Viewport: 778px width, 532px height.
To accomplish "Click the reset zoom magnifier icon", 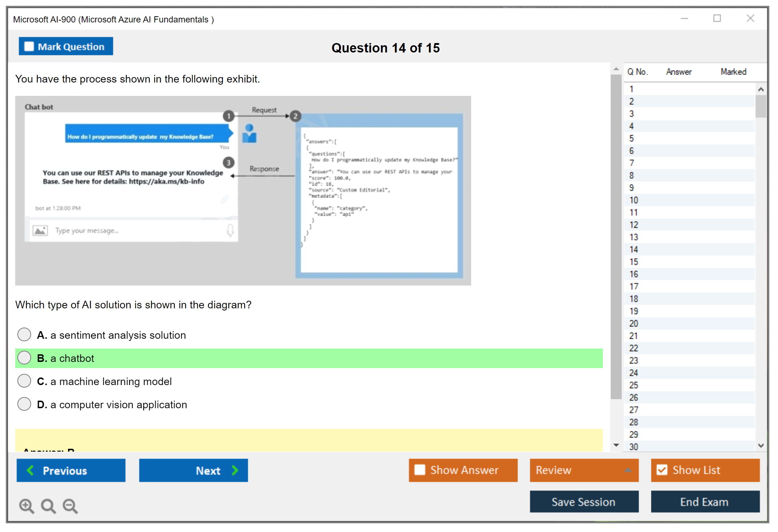I will tap(48, 506).
